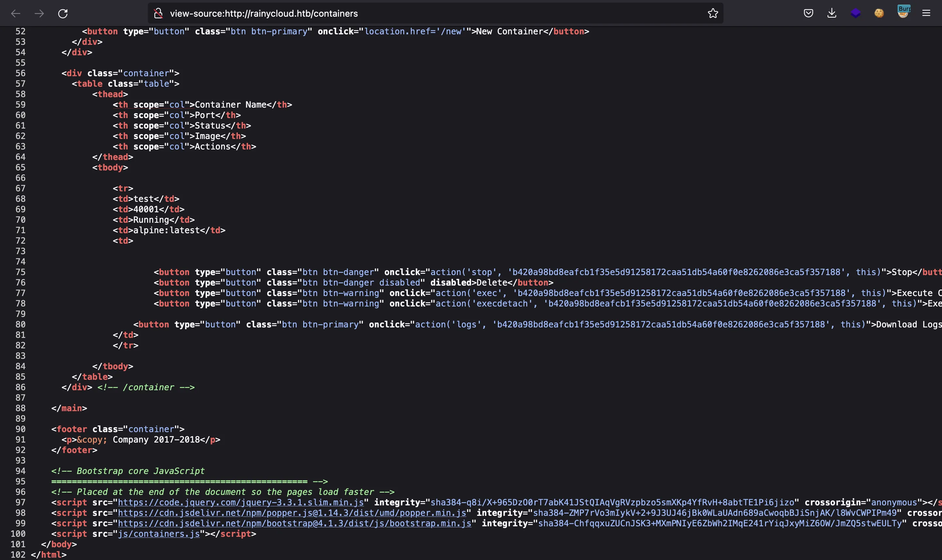Click the 'btn btn-primary' class on line 80
The width and height of the screenshot is (942, 560).
click(x=320, y=324)
